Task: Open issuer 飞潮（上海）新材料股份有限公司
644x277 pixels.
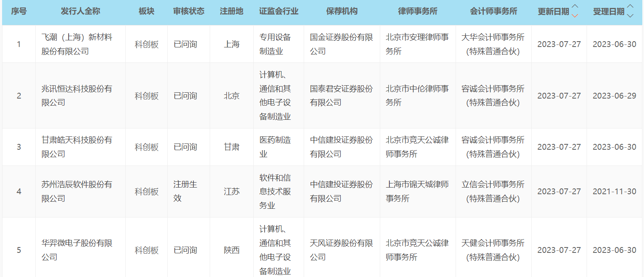Action: click(x=77, y=44)
